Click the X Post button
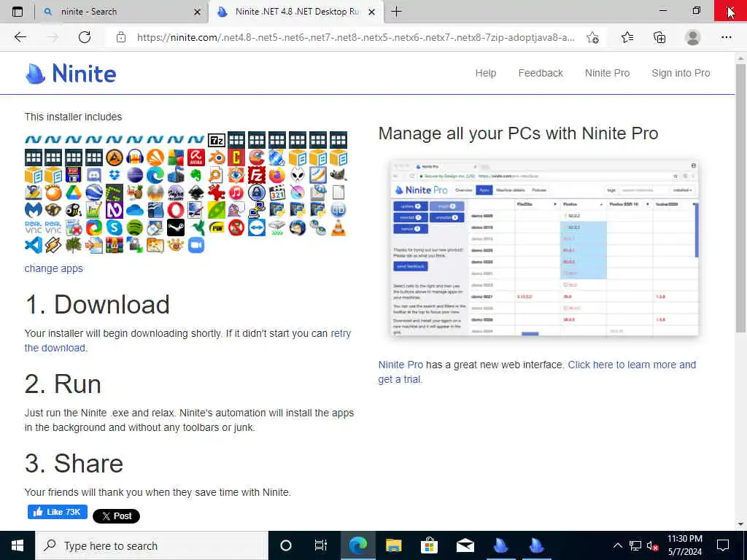The height and width of the screenshot is (560, 747). [x=116, y=516]
